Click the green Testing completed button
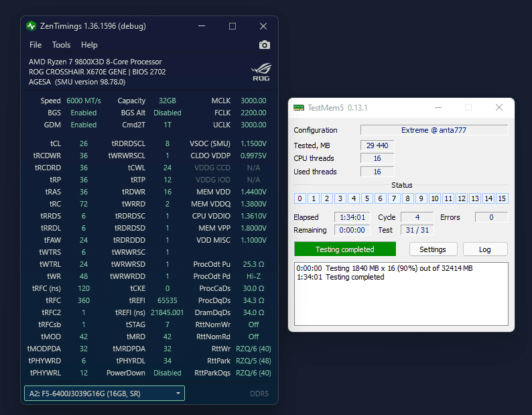Viewport: 532px width, 415px height. [x=345, y=249]
